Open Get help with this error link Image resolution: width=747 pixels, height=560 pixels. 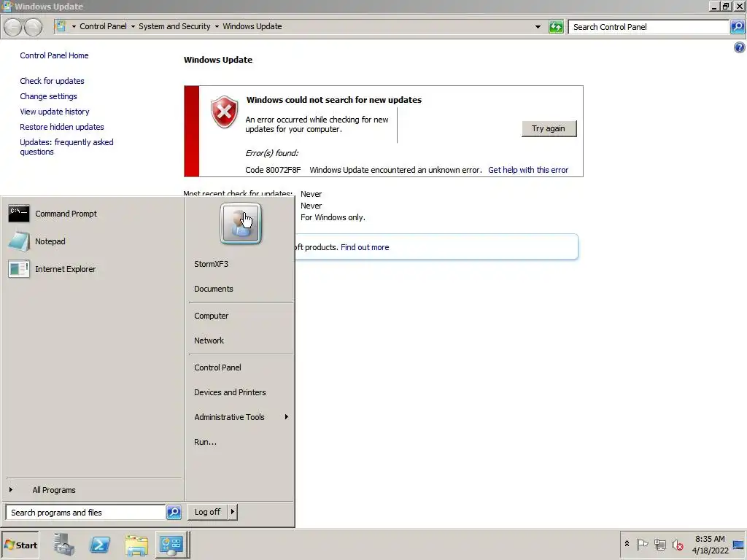click(528, 170)
